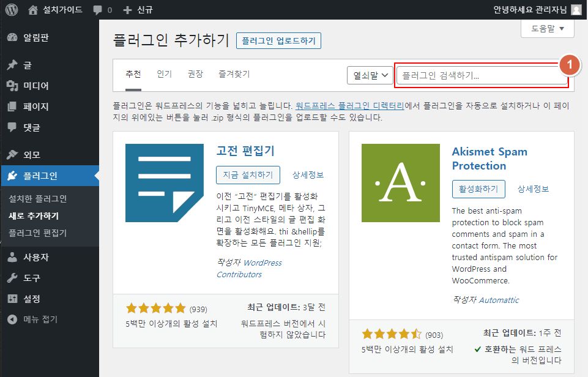Go to the 미디어 menu label
Image resolution: width=588 pixels, height=377 pixels.
36,86
